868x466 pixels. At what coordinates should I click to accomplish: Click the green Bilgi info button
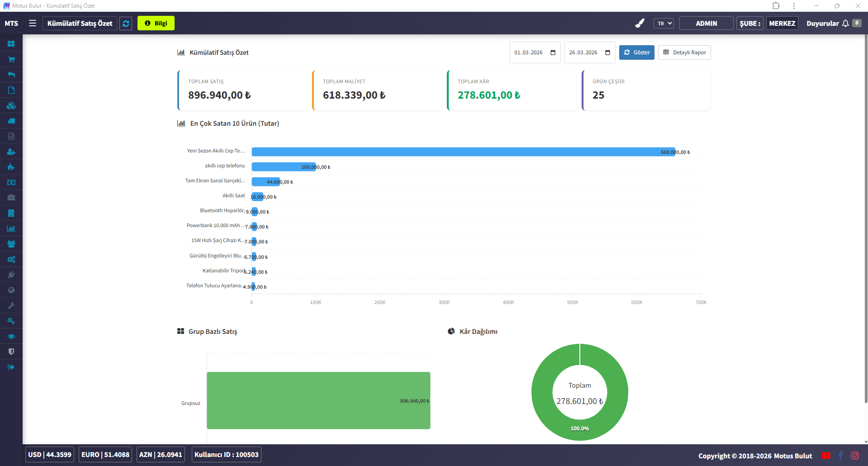click(156, 24)
